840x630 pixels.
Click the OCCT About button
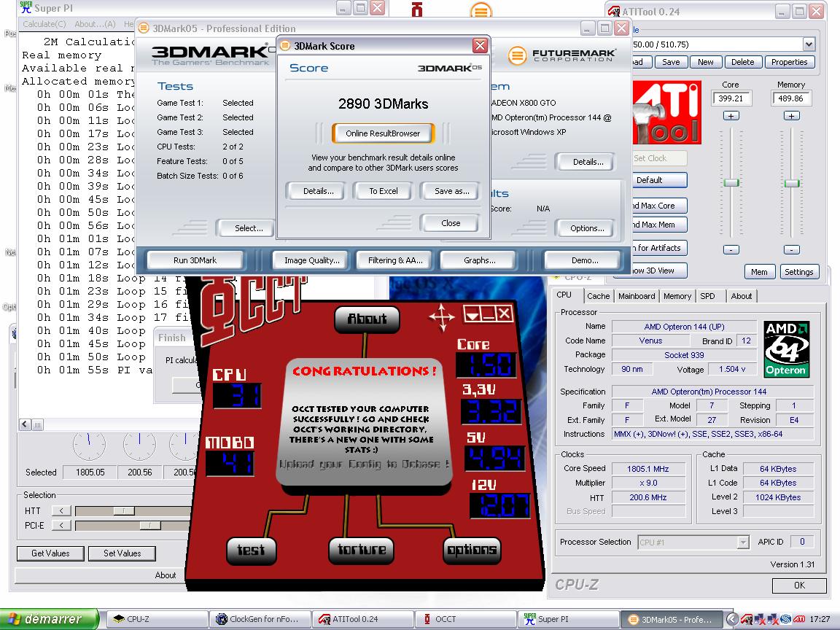[x=367, y=319]
